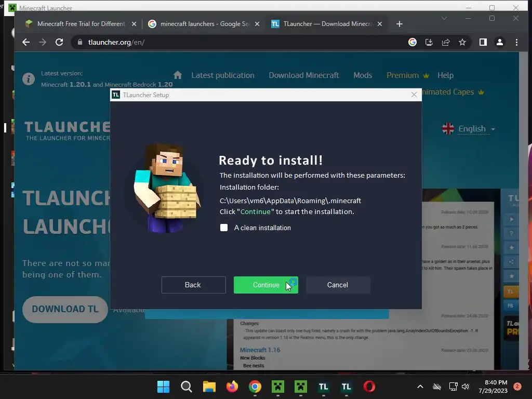The width and height of the screenshot is (532, 399).
Task: Click the DOWNLOAD TL button
Action: 65,309
